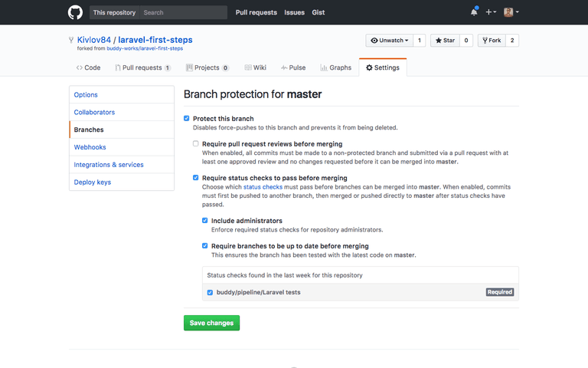Open the Code tab

coord(88,67)
